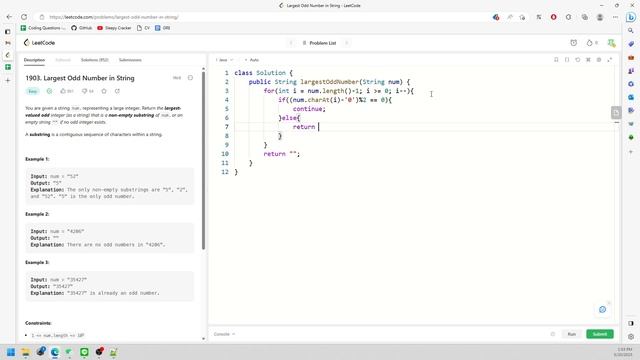Open the red Opera extension icon in the toolbar
This screenshot has width=640, height=360.
[x=553, y=17]
